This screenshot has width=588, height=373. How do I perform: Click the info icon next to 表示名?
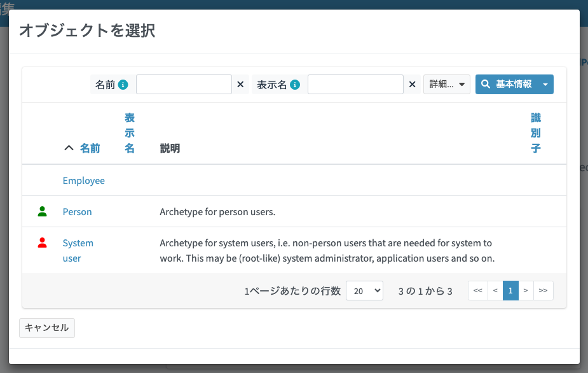pos(295,85)
